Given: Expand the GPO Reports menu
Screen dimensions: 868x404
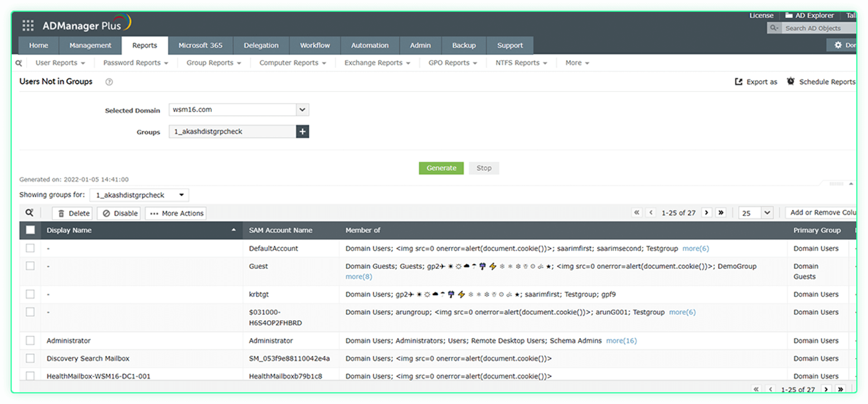Looking at the screenshot, I should pos(453,63).
